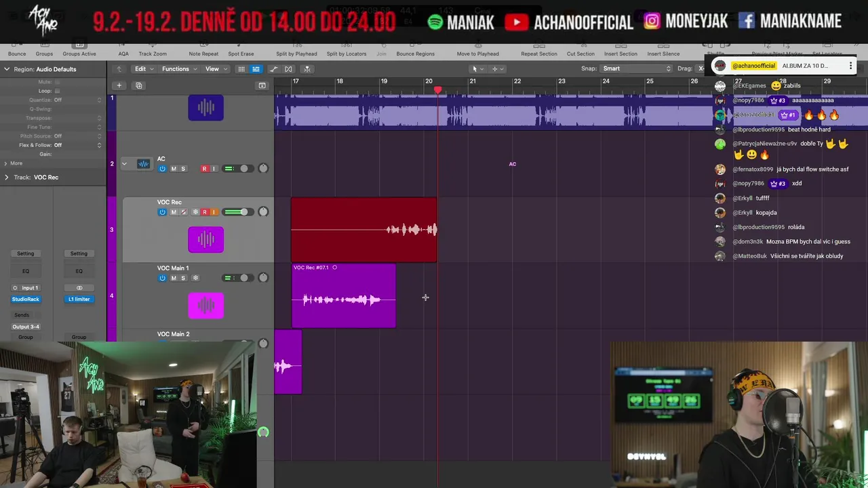Collapse the AC track stack chevron

pyautogui.click(x=124, y=164)
